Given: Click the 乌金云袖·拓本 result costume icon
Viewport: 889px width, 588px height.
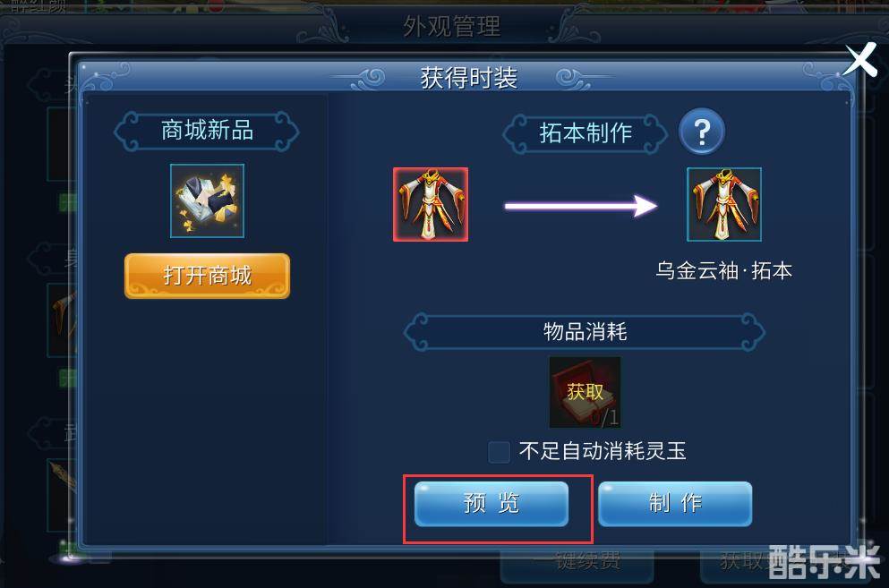Looking at the screenshot, I should [724, 205].
